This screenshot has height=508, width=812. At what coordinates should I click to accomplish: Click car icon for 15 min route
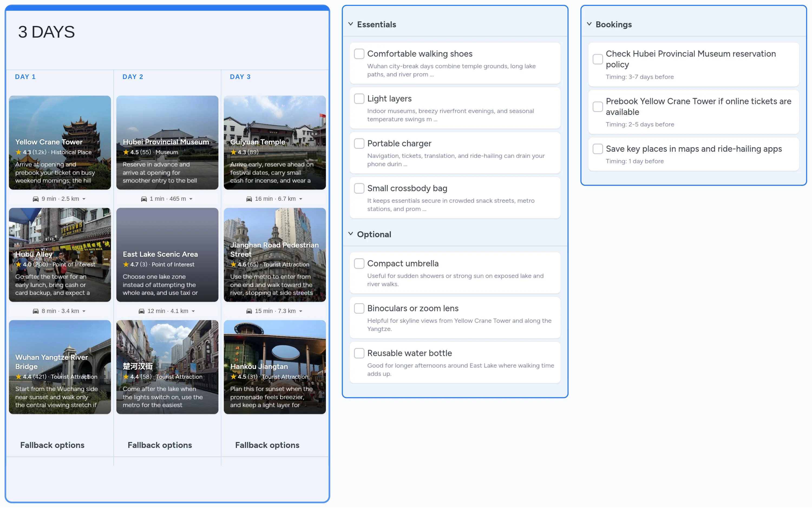click(249, 311)
